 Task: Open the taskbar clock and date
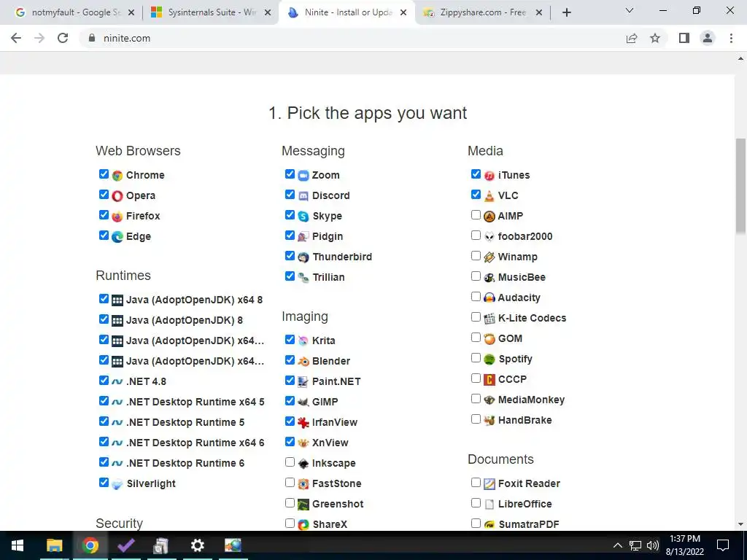[x=684, y=545]
